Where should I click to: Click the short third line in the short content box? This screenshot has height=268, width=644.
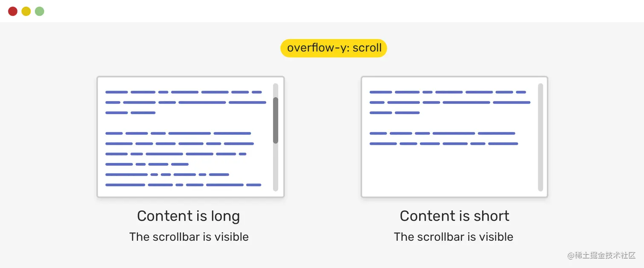click(x=394, y=113)
